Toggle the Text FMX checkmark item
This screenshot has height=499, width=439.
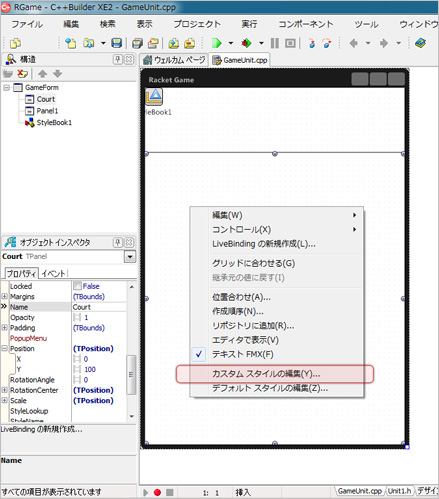(x=243, y=354)
